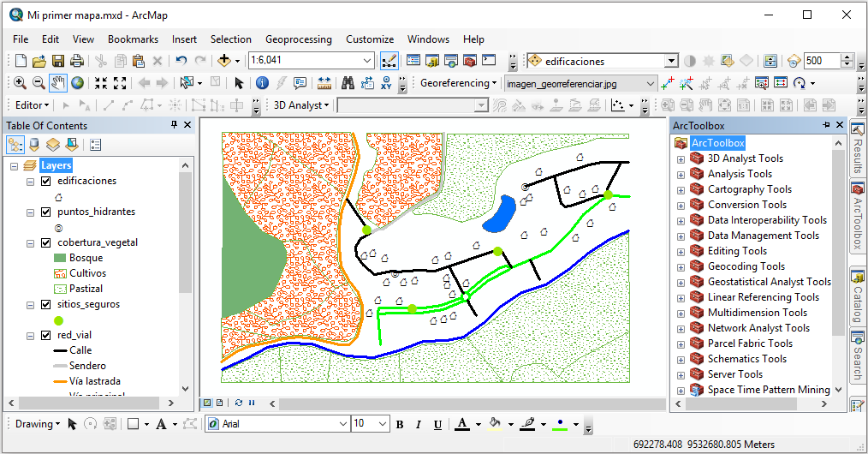This screenshot has height=454, width=868.
Task: Create a new map document
Action: [21, 60]
